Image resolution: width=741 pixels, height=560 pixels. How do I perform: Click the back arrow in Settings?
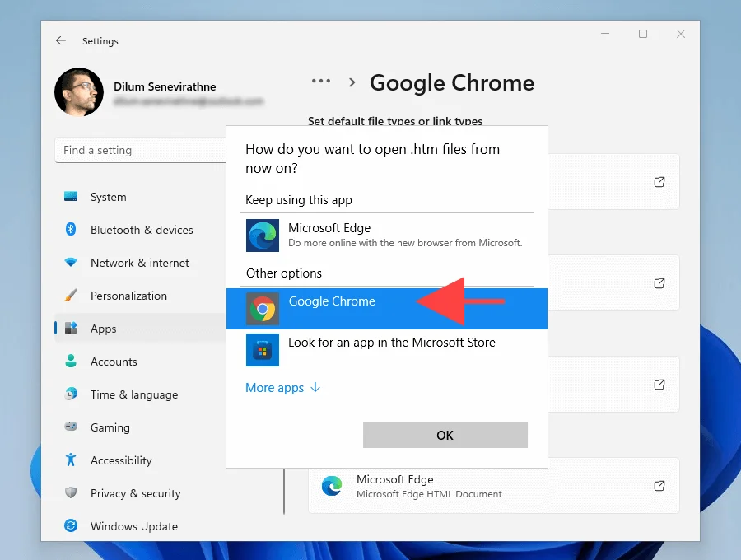[61, 40]
